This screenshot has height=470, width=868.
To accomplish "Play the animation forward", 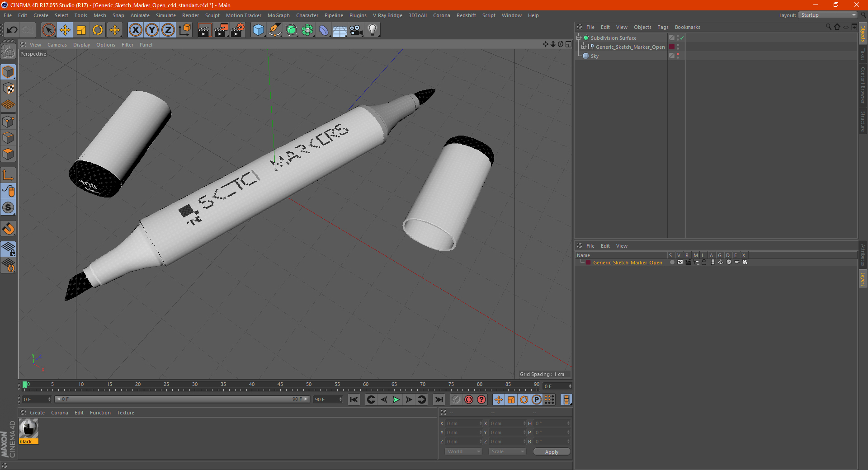I will (396, 399).
